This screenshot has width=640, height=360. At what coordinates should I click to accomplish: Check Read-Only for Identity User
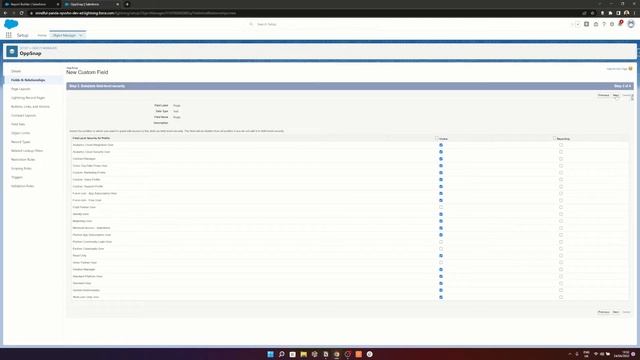(x=561, y=214)
